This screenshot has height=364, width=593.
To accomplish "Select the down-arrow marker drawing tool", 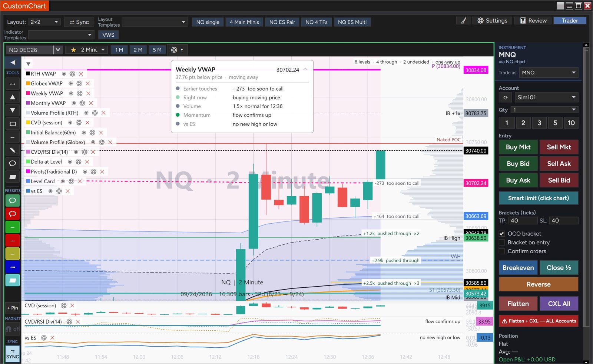I will click(13, 110).
